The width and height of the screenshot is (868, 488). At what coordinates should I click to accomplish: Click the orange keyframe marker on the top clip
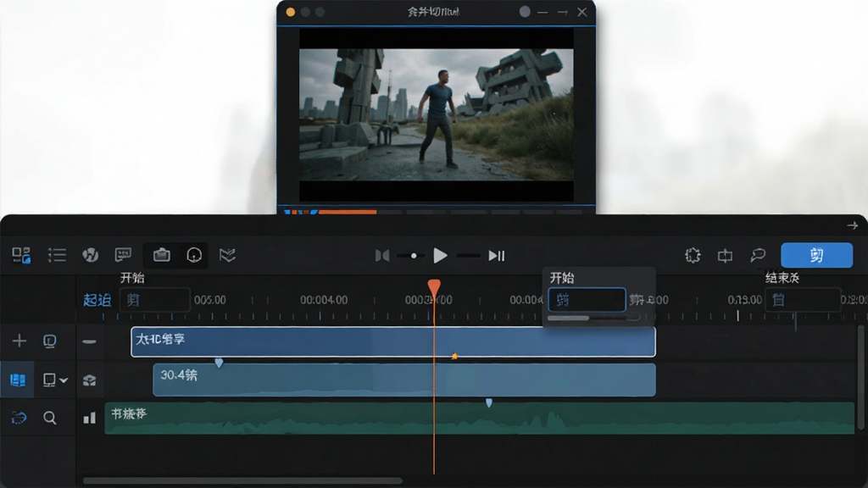(x=454, y=356)
